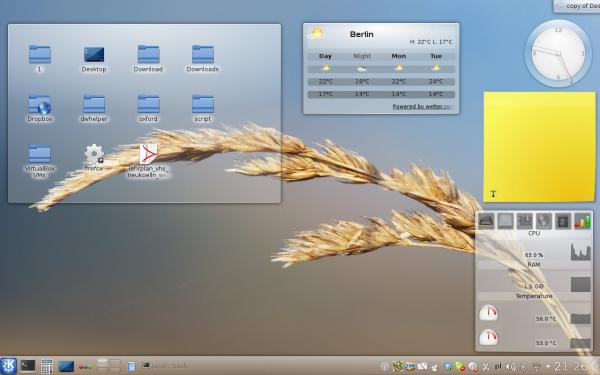Click the globe network tray icon
Screen dimensions: 600x375
click(448, 367)
